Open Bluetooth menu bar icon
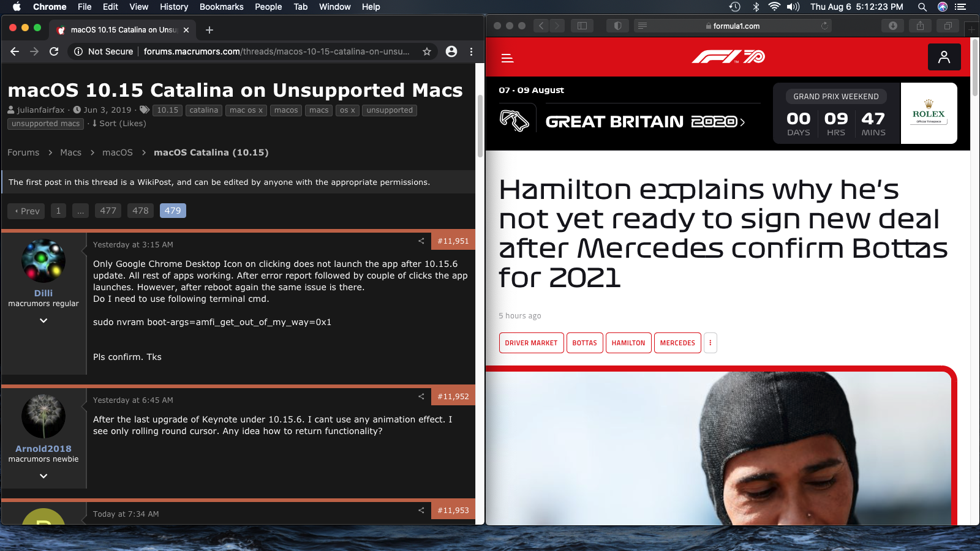The image size is (980, 551). tap(756, 7)
